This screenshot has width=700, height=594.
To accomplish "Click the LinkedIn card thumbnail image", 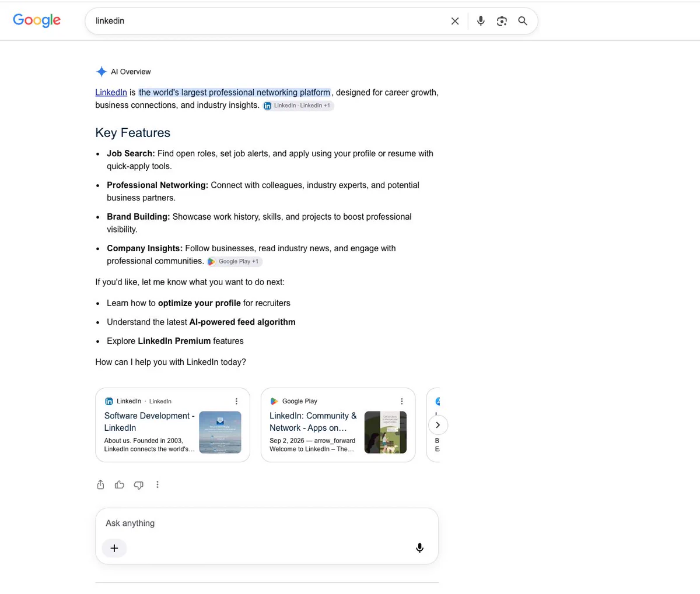I will (x=220, y=432).
